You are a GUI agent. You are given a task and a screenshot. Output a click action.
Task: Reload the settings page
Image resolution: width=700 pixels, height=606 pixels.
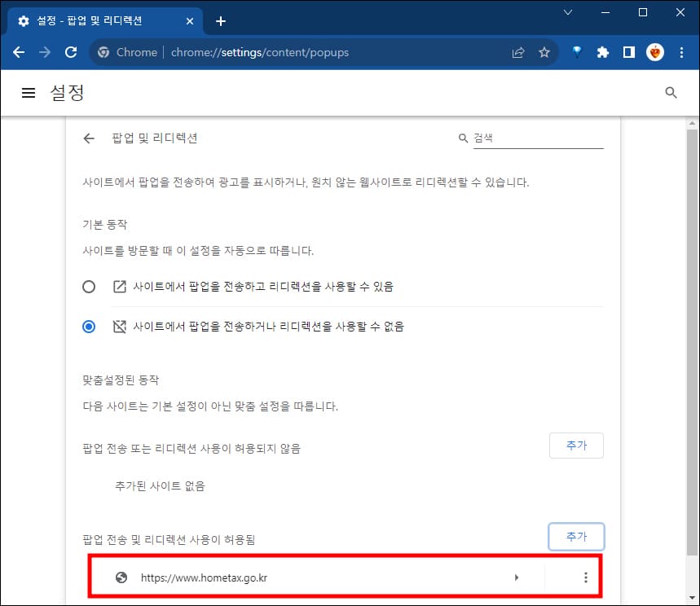point(71,51)
